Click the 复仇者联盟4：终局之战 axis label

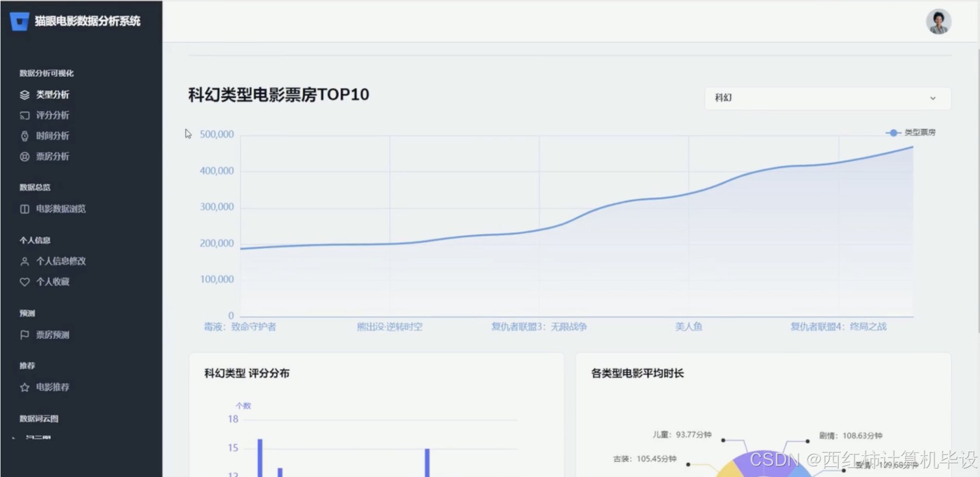point(839,327)
